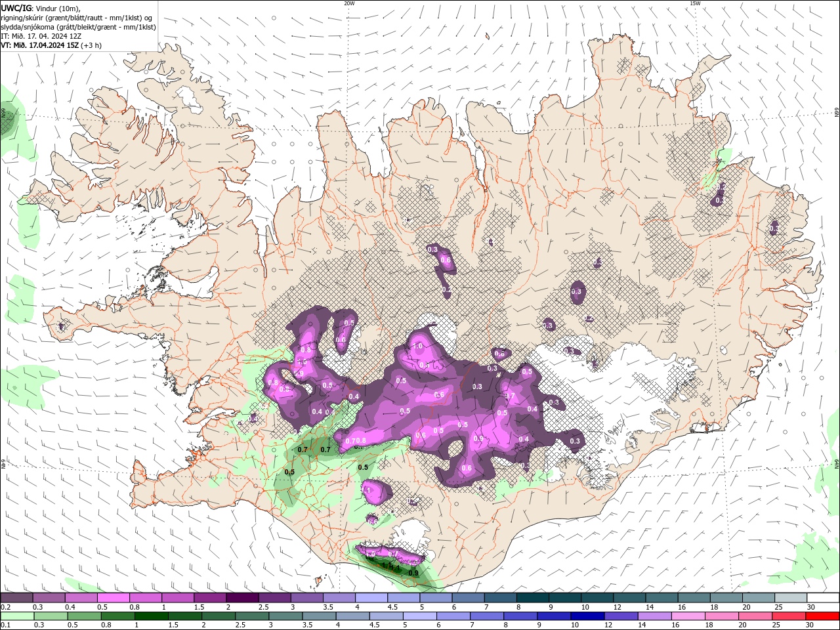Pick pale grey upper swatch between 25 and 30
This screenshot has height=630, width=840.
tap(791, 598)
